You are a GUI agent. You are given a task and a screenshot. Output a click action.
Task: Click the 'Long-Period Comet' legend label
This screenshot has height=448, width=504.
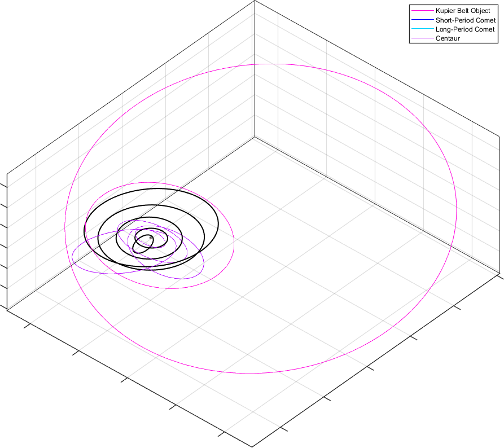tap(465, 29)
